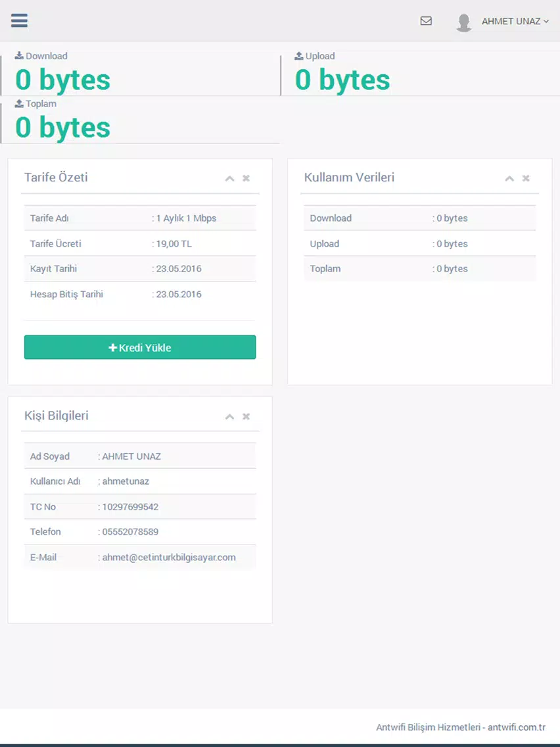Open the hamburger navigation menu
Screen dimensions: 560x747
coord(19,20)
